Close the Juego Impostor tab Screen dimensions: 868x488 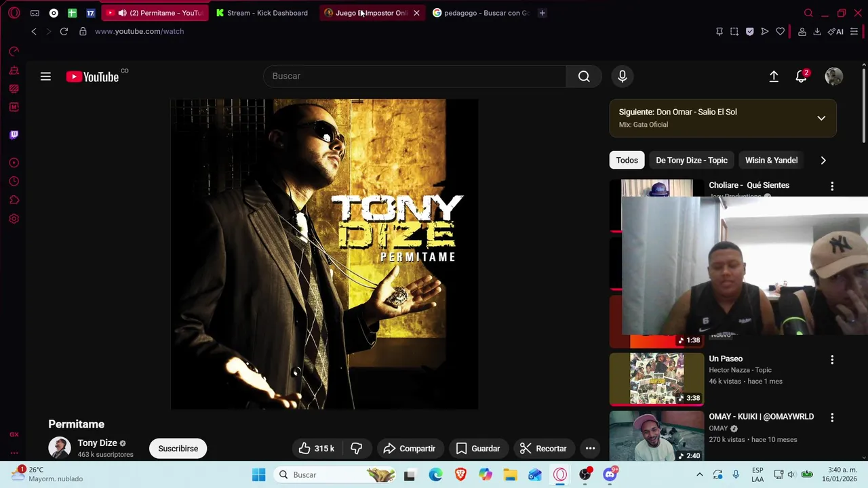(416, 13)
